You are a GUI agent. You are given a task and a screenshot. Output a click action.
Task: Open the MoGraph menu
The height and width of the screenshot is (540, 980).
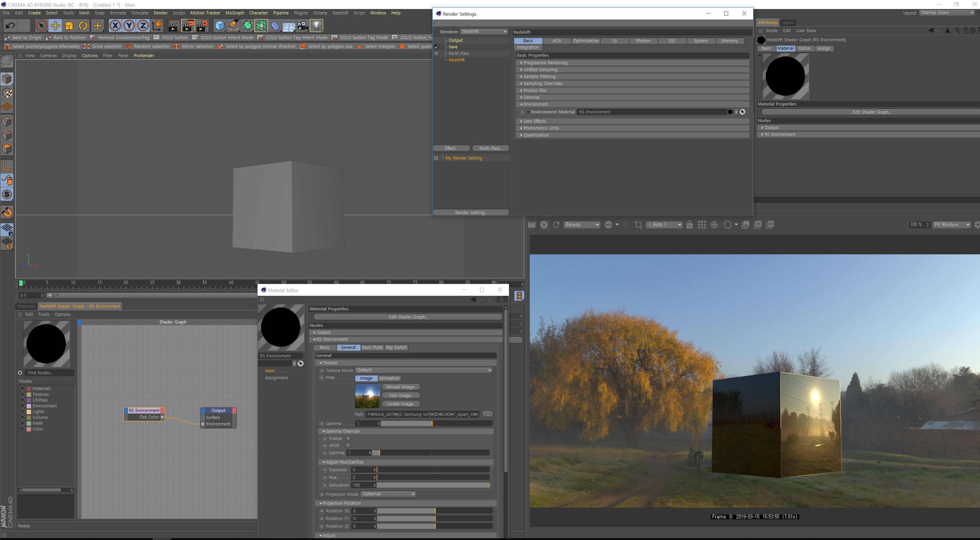click(x=234, y=13)
